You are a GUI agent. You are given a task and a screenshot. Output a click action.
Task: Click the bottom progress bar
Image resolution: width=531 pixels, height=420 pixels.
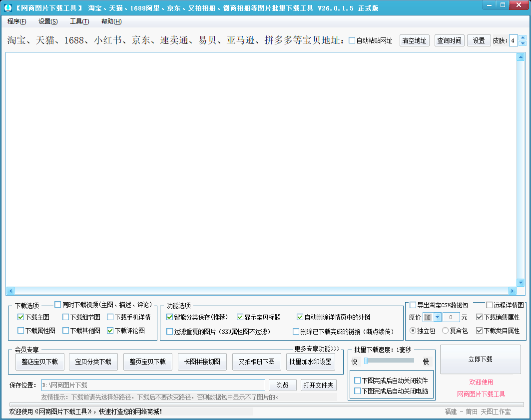tap(267, 405)
